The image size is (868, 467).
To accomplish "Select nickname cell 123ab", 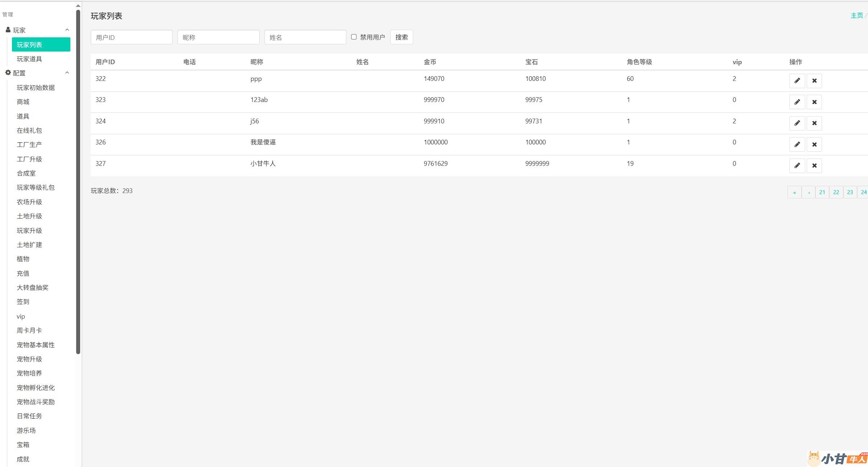I will coord(259,100).
